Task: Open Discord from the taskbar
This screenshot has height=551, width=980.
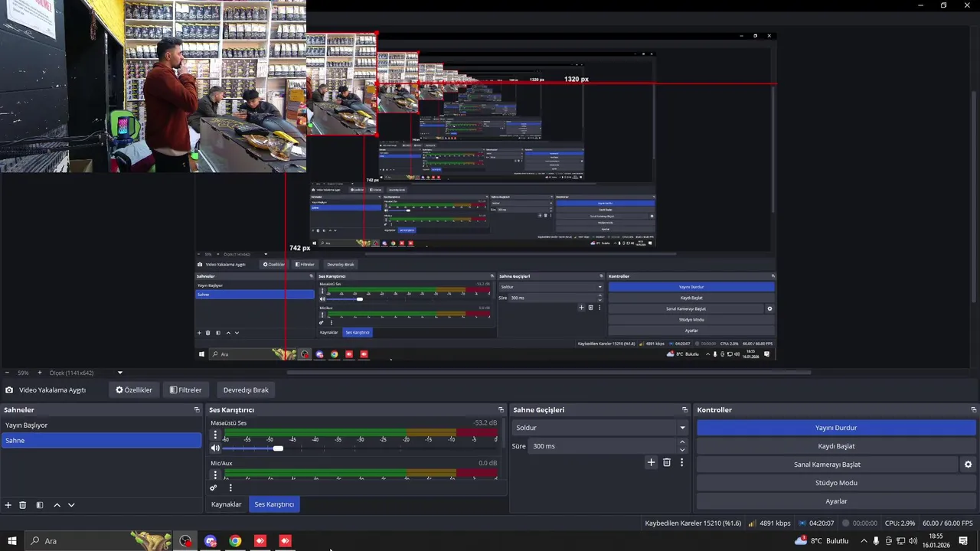Action: tap(211, 541)
